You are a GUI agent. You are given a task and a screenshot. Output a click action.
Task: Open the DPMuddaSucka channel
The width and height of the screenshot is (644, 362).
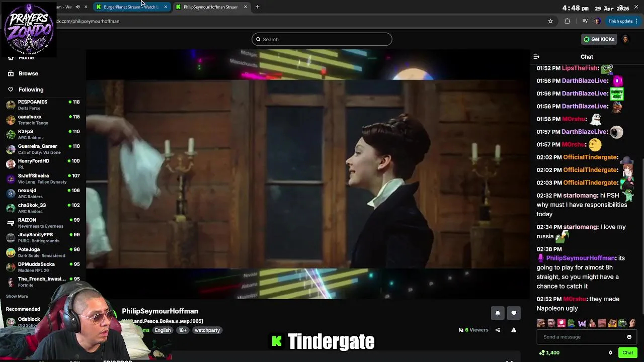43,267
